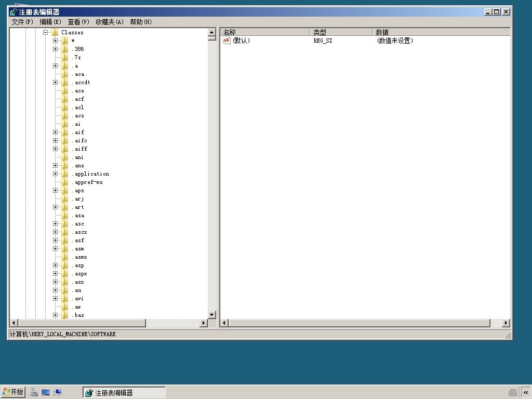Click the folder icon beside .application
Viewport: 532px width, 399px height.
point(64,174)
